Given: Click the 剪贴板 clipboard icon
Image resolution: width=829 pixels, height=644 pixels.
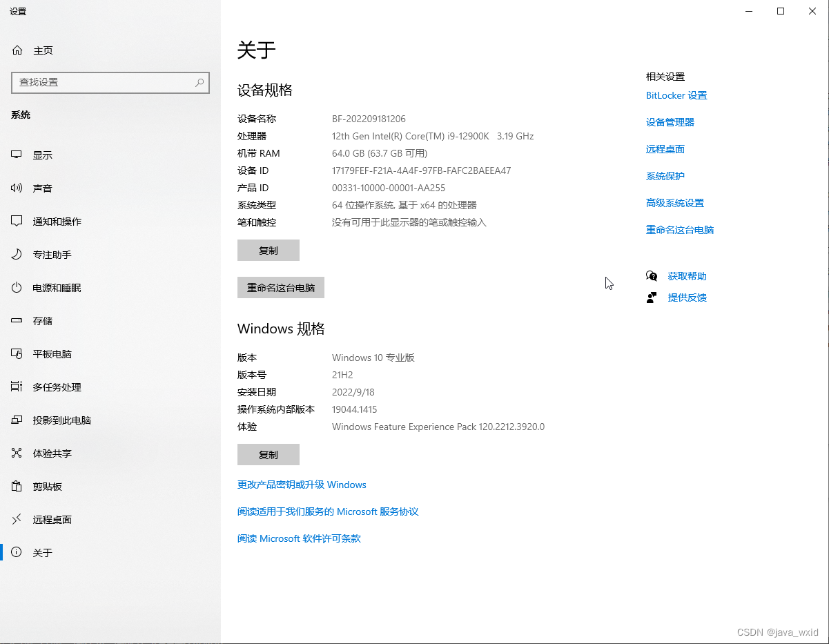Looking at the screenshot, I should pyautogui.click(x=17, y=487).
